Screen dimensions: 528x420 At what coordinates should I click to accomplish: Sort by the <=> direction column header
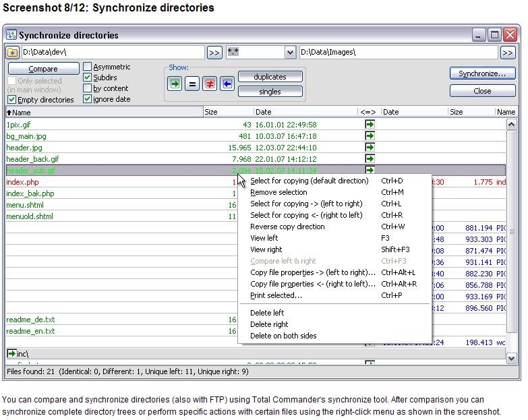(x=369, y=112)
